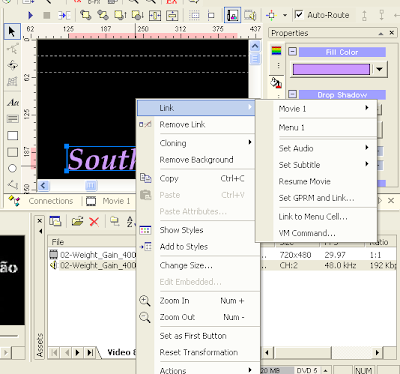Collapse the Assets panel with left arrow
Image resolution: width=400 pixels, height=374 pixels.
pos(40,231)
